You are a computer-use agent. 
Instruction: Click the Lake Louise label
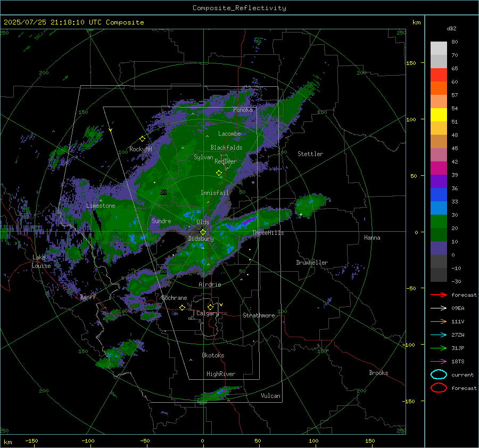pos(41,262)
